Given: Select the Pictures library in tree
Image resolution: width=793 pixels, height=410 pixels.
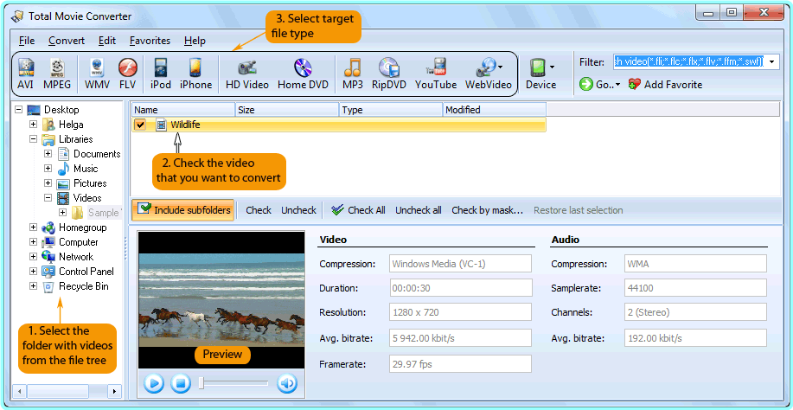Looking at the screenshot, I should [90, 183].
